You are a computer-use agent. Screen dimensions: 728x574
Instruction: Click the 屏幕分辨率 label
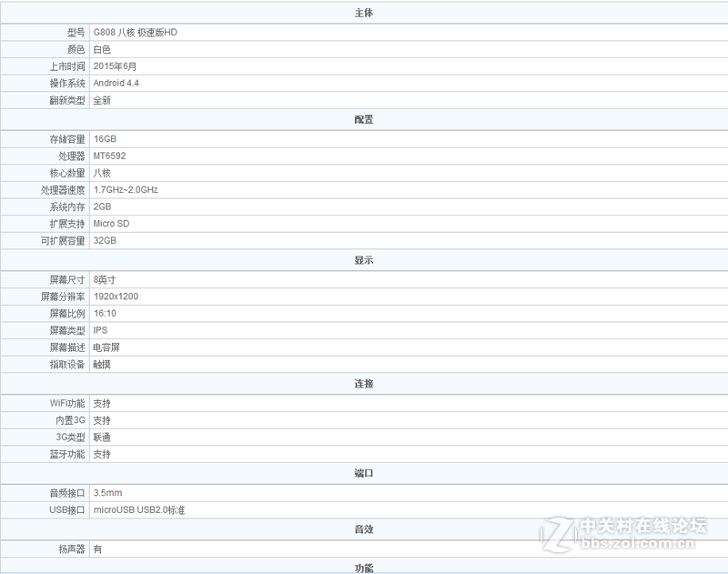coord(63,297)
